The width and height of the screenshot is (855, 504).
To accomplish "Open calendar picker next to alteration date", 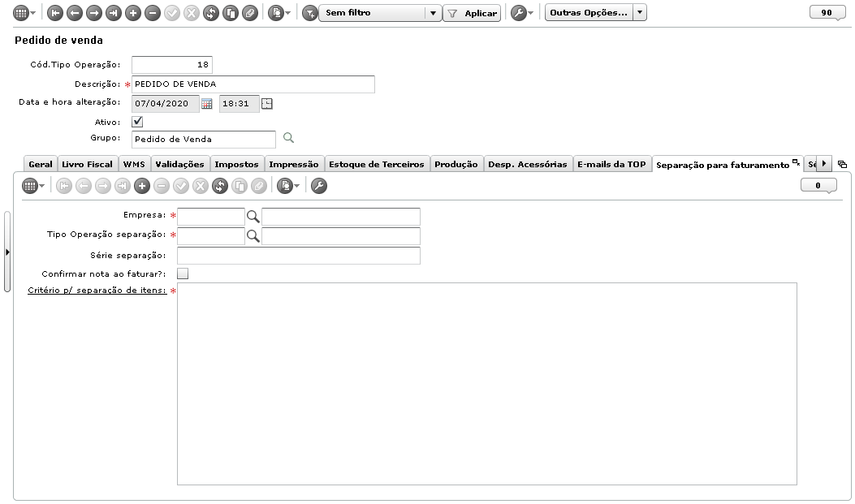I will pyautogui.click(x=207, y=104).
